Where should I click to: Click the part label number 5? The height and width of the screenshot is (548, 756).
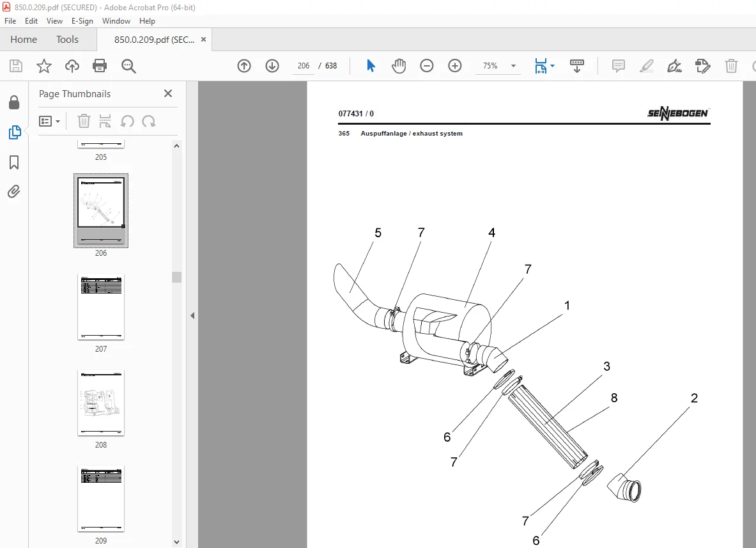378,233
